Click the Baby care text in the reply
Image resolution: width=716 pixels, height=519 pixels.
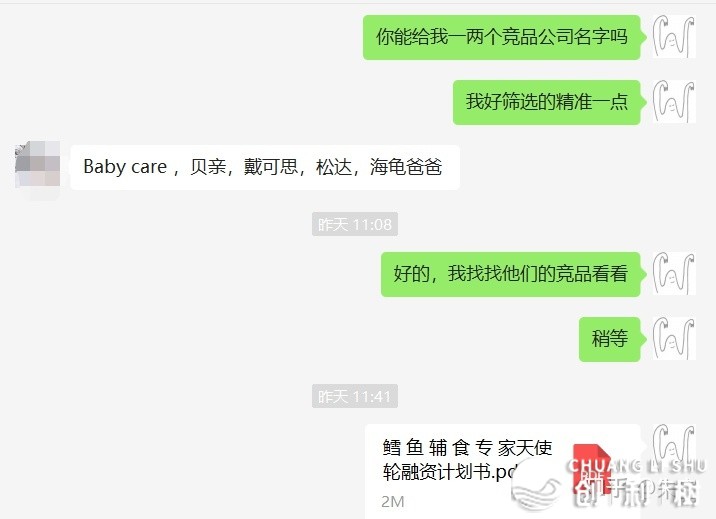tap(125, 167)
